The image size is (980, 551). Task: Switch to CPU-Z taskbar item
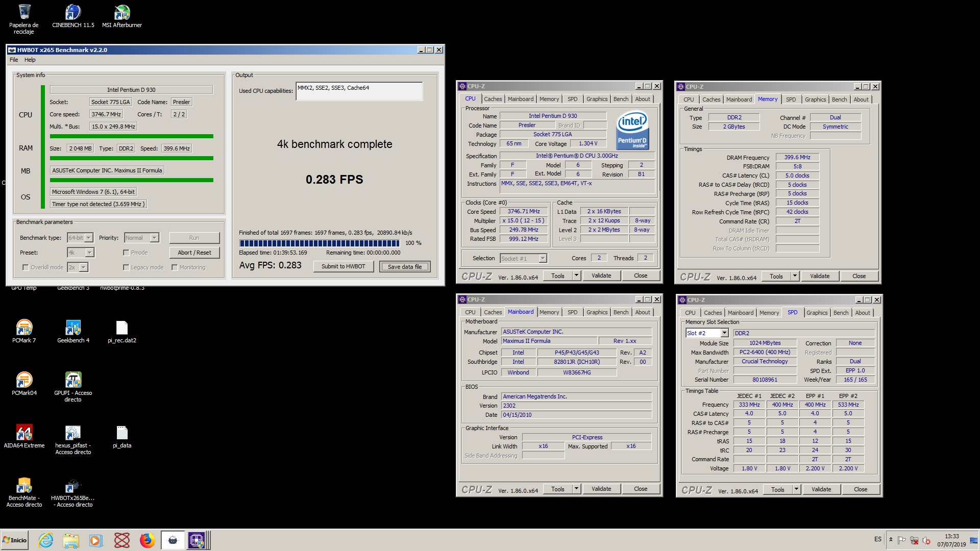[197, 540]
